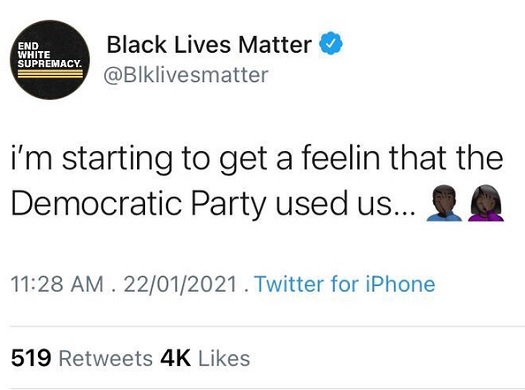Click the word "Retweets" label
Image resolution: width=525 pixels, height=390 pixels.
pos(106,359)
